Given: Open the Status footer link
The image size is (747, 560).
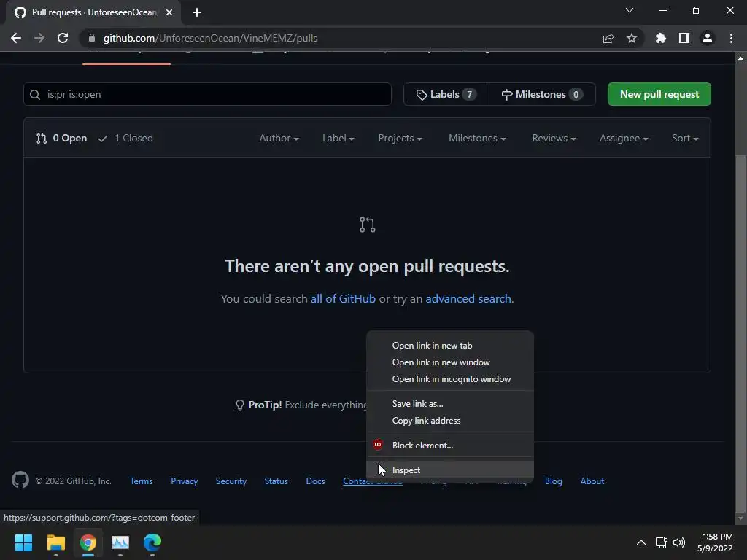Looking at the screenshot, I should pos(276,481).
